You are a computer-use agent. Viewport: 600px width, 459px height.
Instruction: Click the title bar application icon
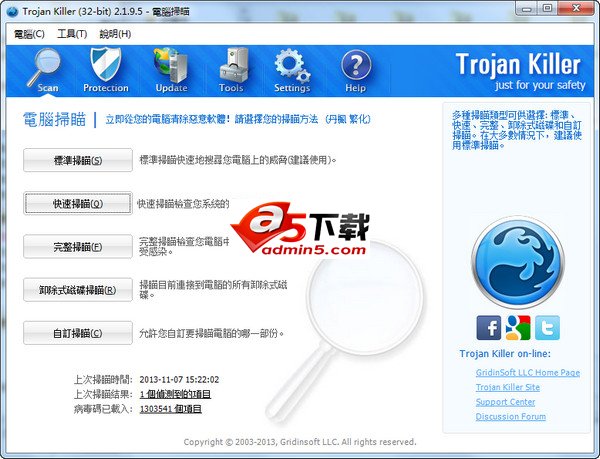(12, 11)
